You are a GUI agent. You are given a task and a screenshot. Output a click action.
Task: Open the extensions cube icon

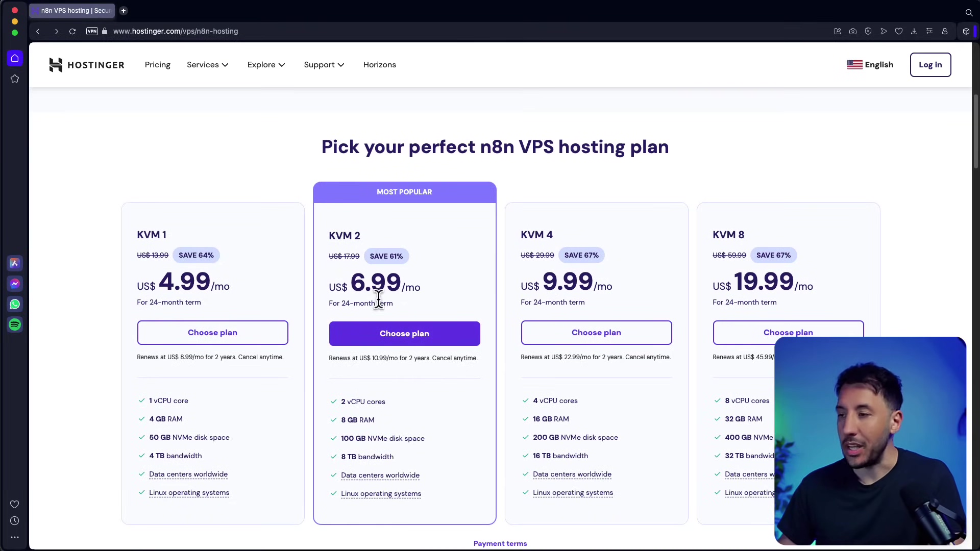point(966,31)
